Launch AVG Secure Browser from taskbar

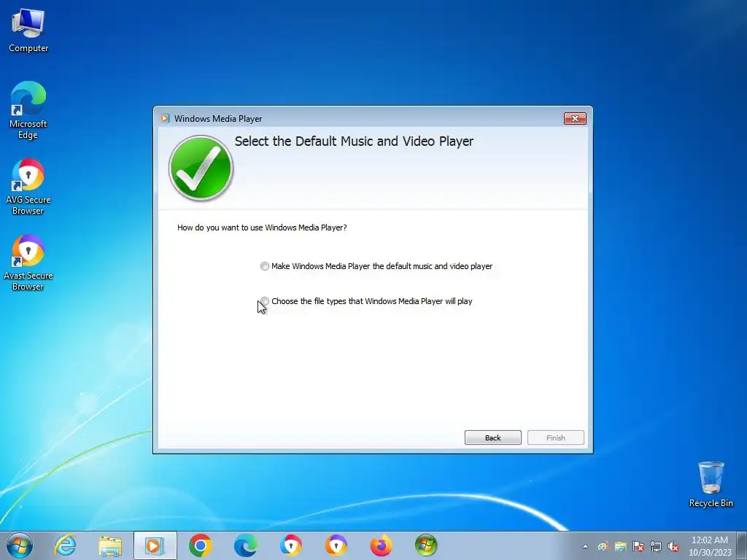pos(290,545)
